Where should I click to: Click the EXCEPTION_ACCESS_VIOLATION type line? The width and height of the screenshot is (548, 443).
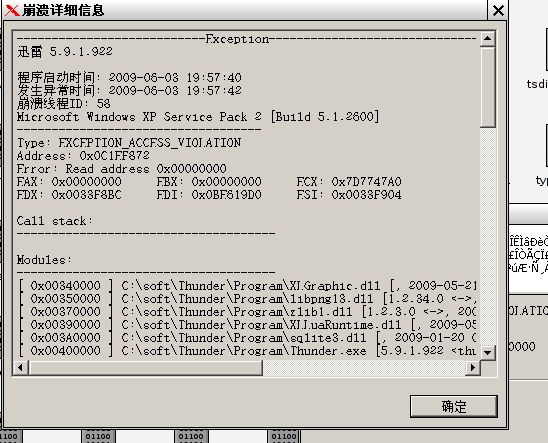[x=129, y=143]
